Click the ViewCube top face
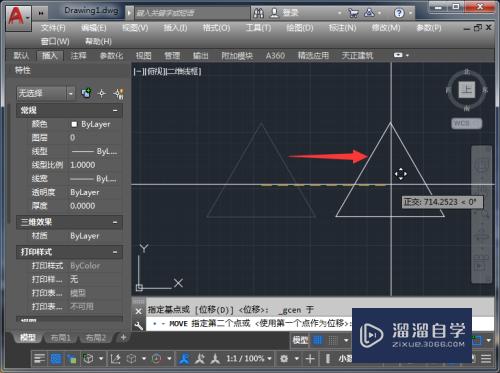This screenshot has height=373, width=500. pos(467,90)
